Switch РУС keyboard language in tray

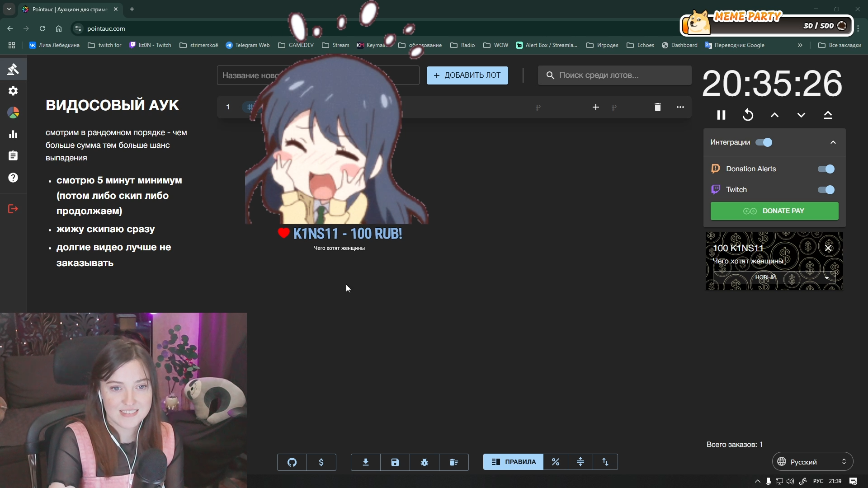point(818,481)
